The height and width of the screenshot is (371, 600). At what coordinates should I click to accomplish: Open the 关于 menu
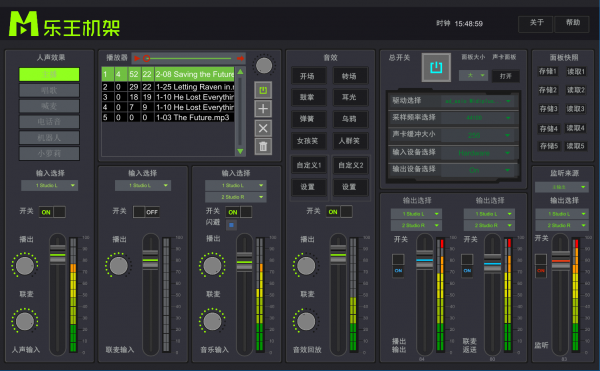pyautogui.click(x=536, y=23)
